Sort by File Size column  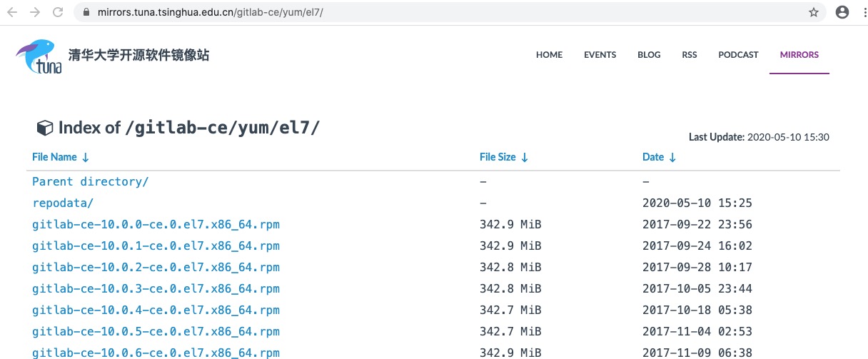[x=504, y=157]
